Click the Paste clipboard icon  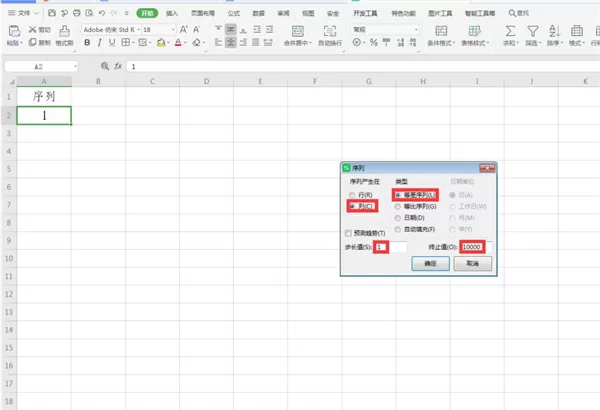(14, 31)
